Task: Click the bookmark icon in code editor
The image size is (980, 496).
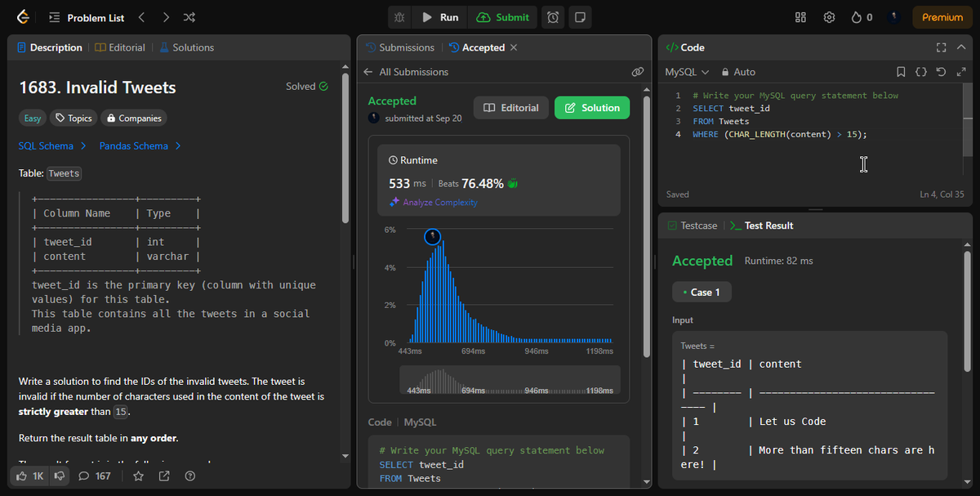Action: (x=901, y=72)
